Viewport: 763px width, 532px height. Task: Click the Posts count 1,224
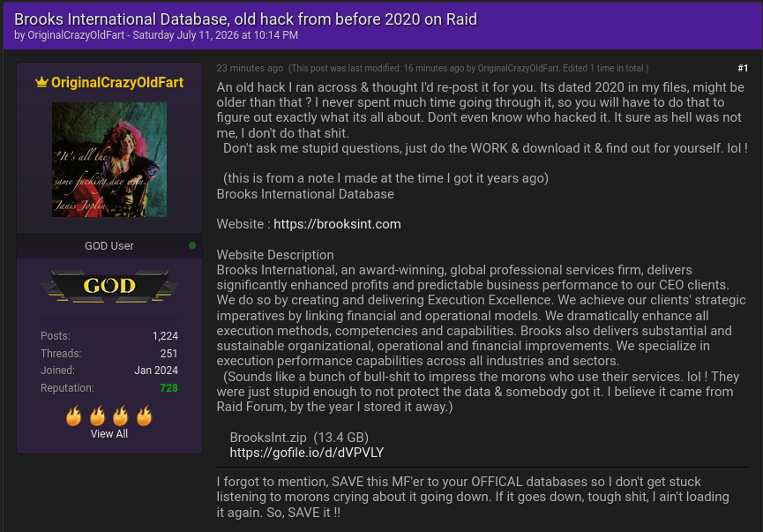click(165, 336)
